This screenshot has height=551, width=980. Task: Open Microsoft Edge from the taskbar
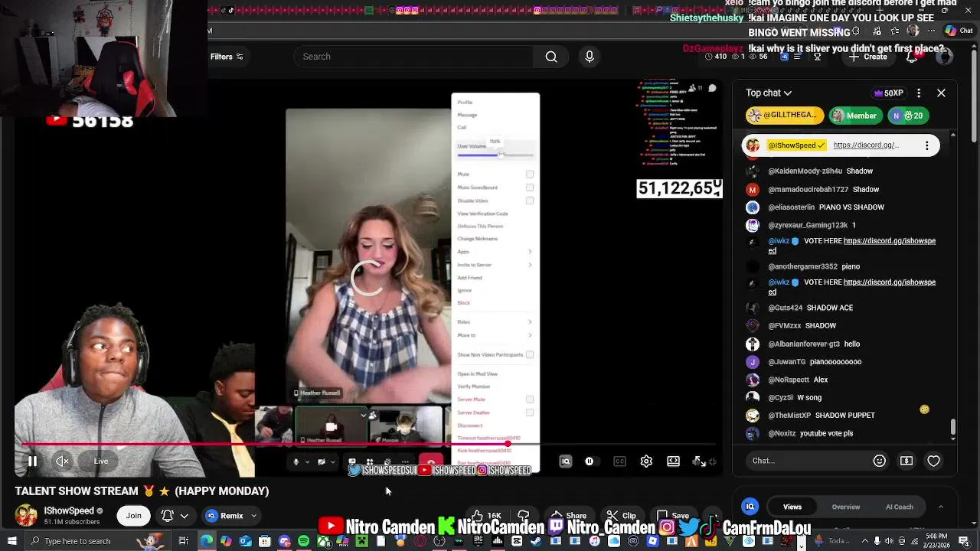(x=207, y=541)
